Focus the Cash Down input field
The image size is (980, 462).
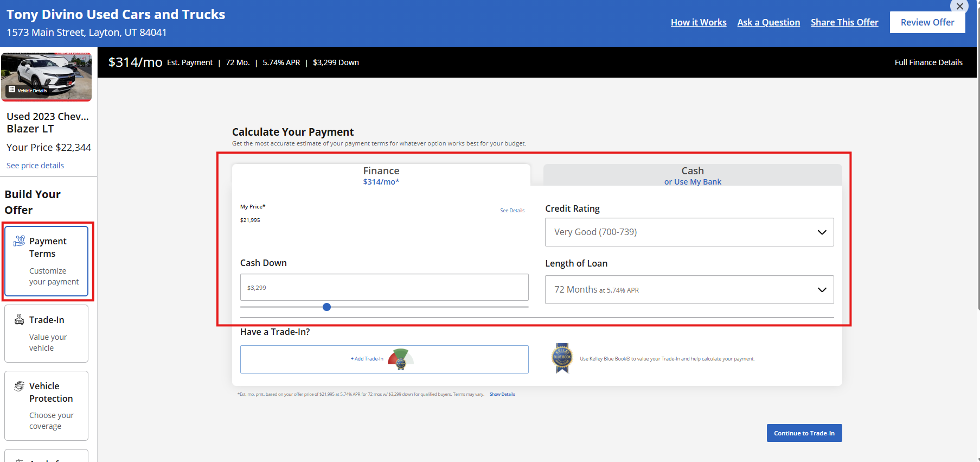(384, 287)
